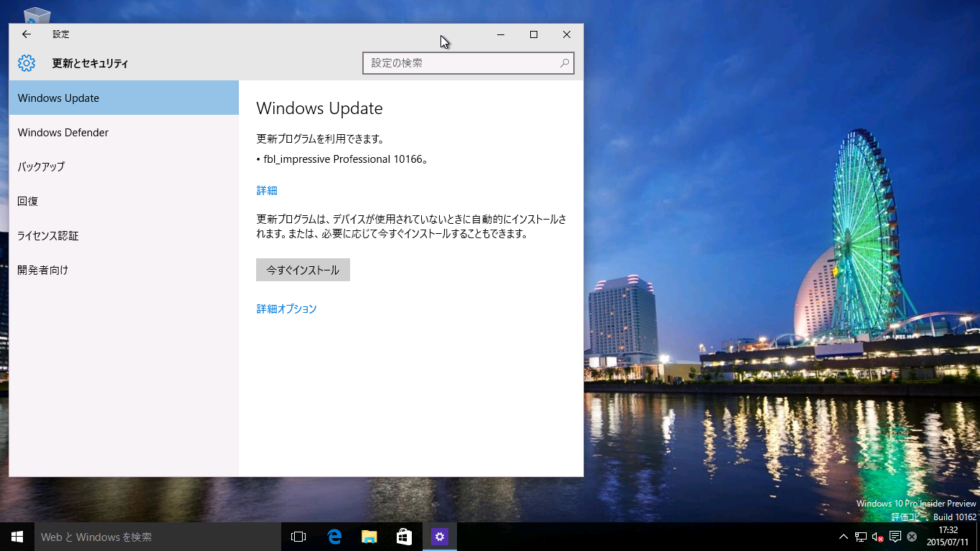Click the gray circled X tray icon
980x551 pixels.
pos(912,537)
